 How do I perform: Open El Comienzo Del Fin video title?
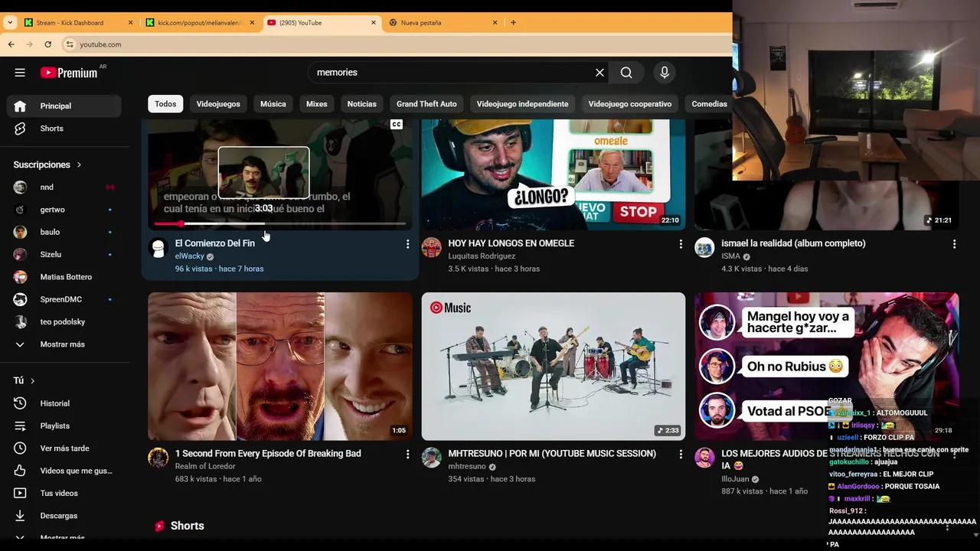click(215, 243)
